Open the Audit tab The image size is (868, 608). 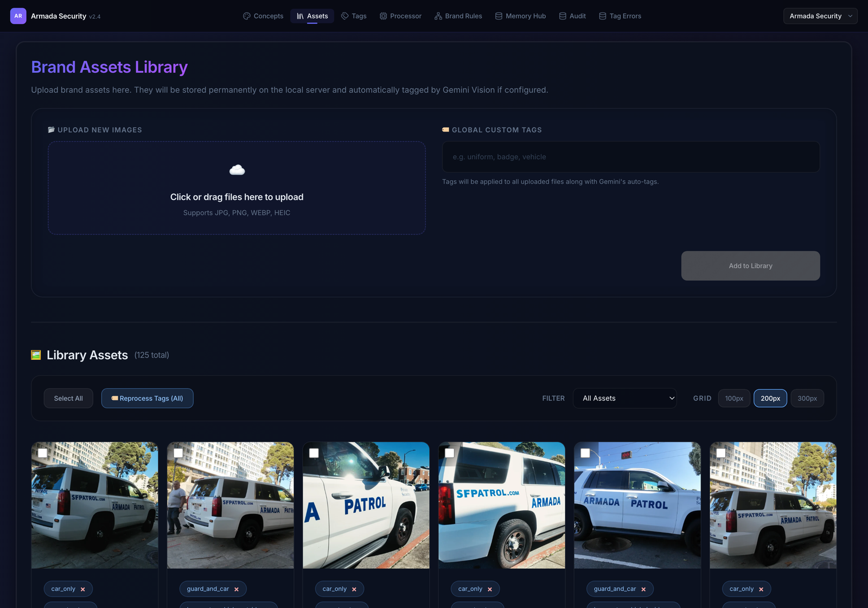572,16
